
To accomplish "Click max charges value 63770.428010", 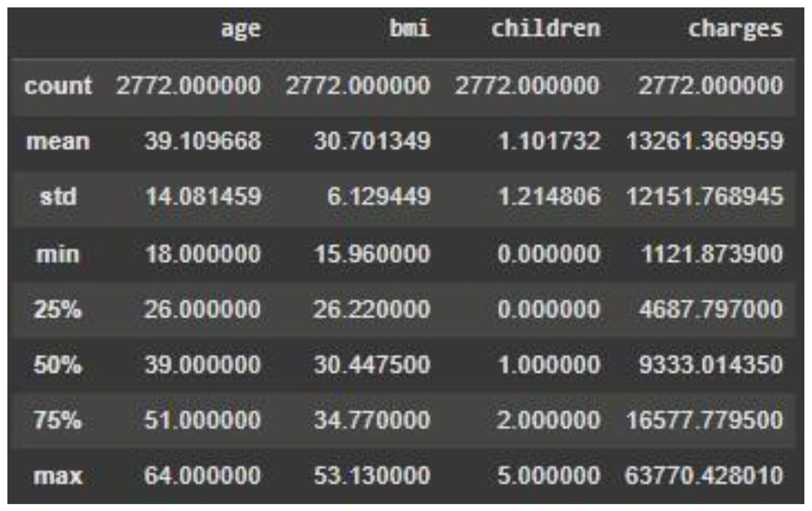I will (704, 475).
